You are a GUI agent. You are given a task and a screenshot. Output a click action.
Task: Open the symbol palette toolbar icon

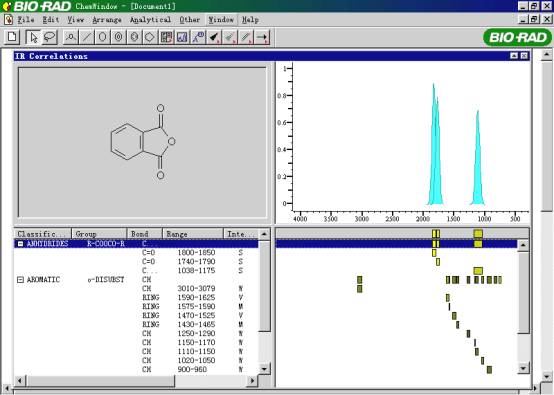pyautogui.click(x=166, y=37)
